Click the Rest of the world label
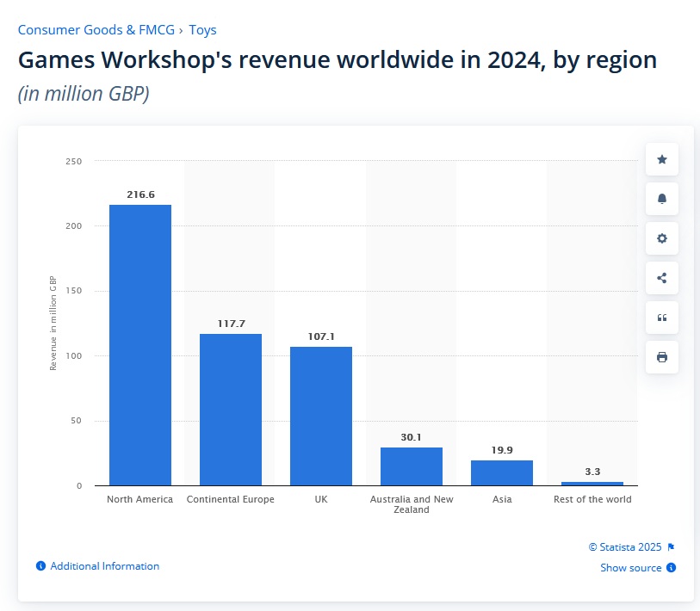Viewport: 700px width, 611px height. click(x=592, y=499)
